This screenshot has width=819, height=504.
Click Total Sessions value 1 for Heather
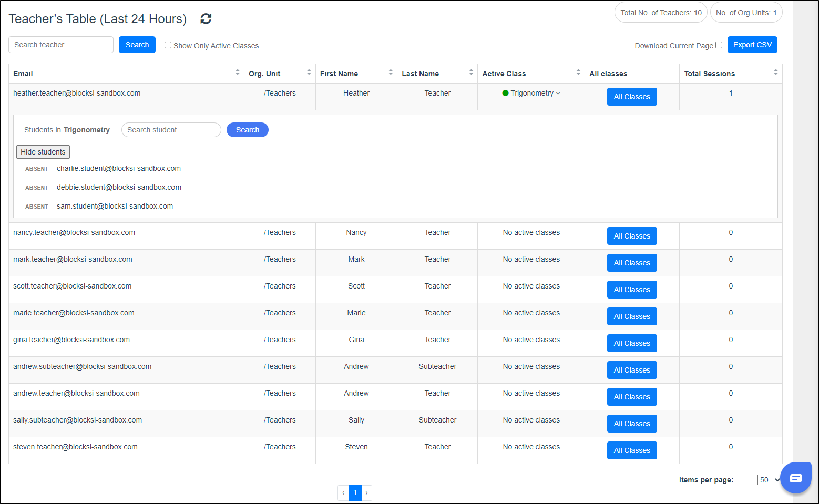click(x=731, y=93)
